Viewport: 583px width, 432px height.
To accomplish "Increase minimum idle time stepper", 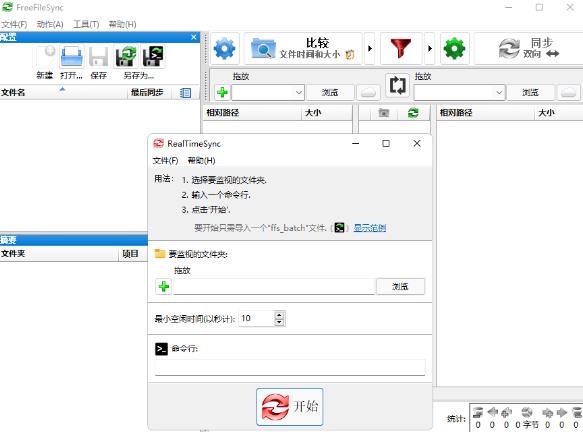I will 279,315.
